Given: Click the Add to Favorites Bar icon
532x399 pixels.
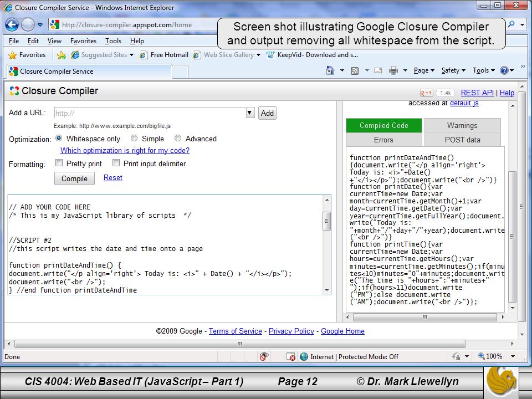Looking at the screenshot, I should [62, 55].
